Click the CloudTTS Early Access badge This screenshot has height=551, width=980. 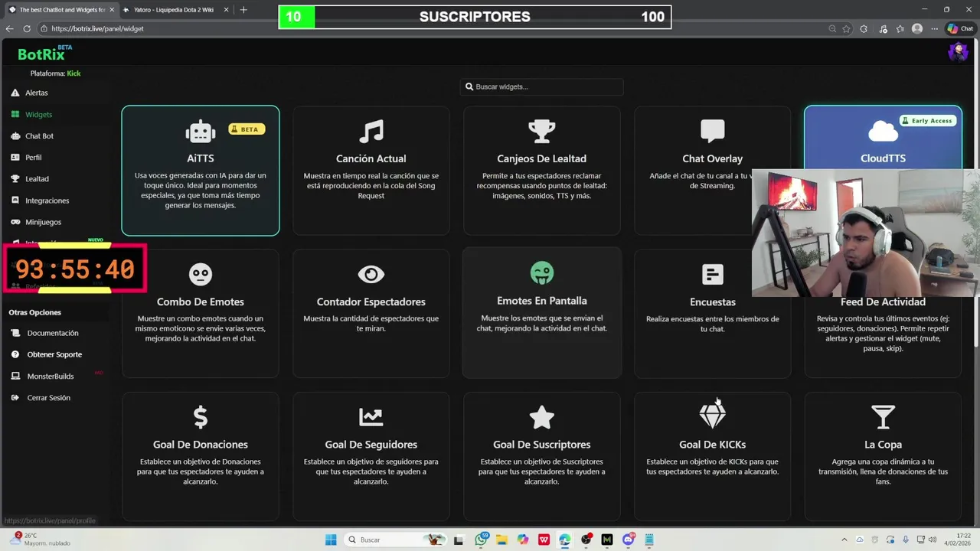[x=927, y=121]
